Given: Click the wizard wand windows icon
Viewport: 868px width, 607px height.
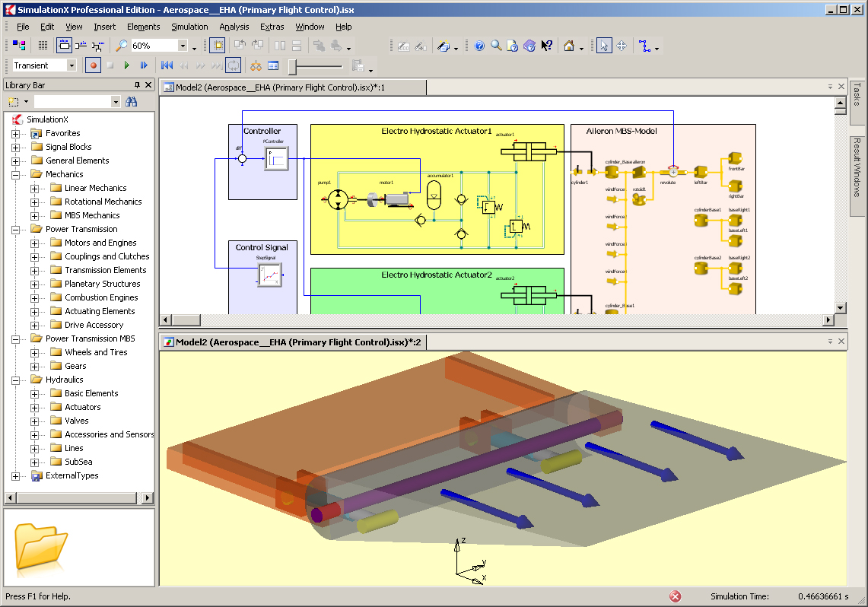Looking at the screenshot, I should [x=444, y=46].
